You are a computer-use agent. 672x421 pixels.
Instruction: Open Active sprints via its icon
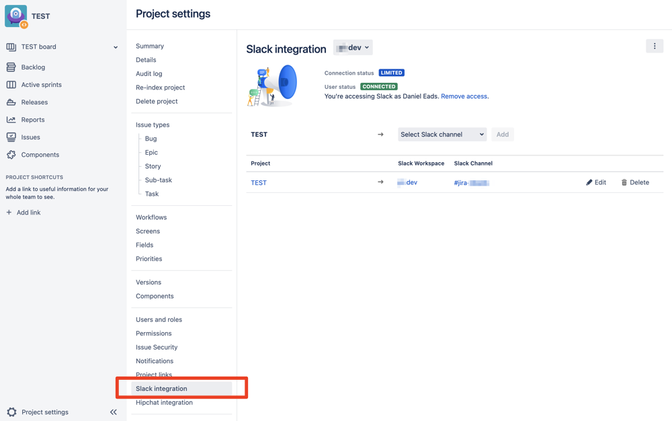point(11,84)
